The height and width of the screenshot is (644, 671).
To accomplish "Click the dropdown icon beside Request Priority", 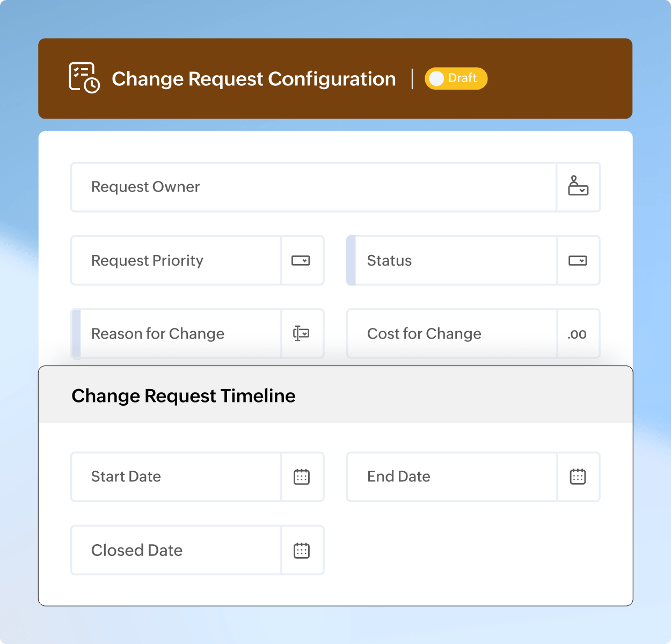I will pos(302,260).
